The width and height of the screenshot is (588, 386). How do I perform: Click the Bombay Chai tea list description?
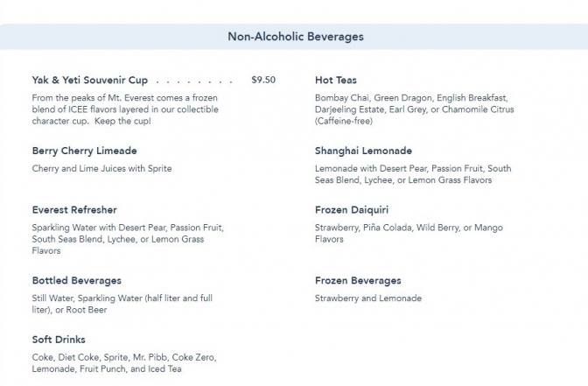click(415, 109)
